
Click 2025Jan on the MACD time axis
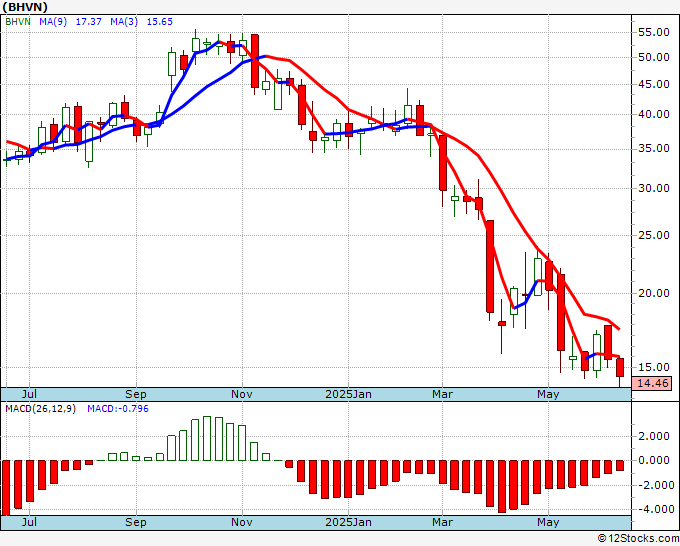click(348, 522)
